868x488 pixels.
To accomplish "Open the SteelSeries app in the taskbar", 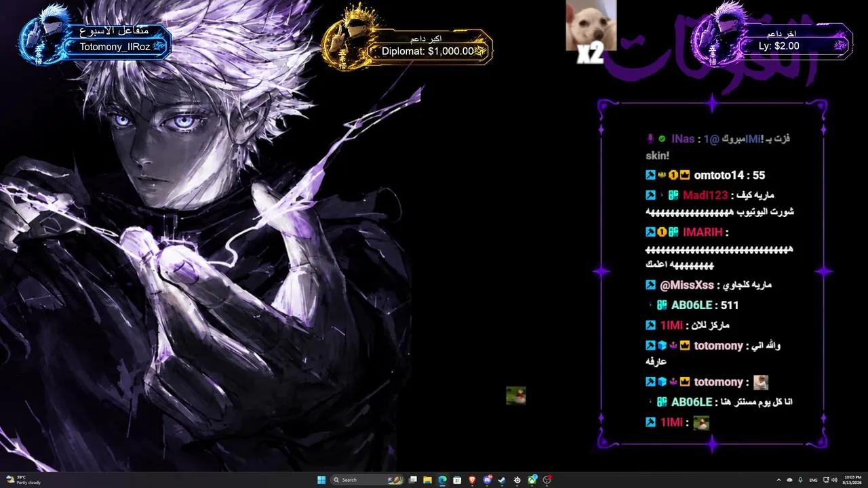I will coord(517,480).
